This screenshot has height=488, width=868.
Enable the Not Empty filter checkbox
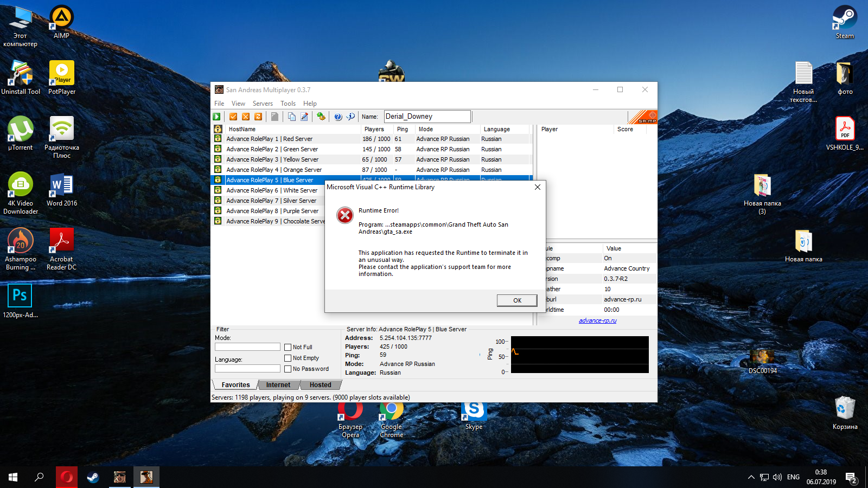coord(288,358)
